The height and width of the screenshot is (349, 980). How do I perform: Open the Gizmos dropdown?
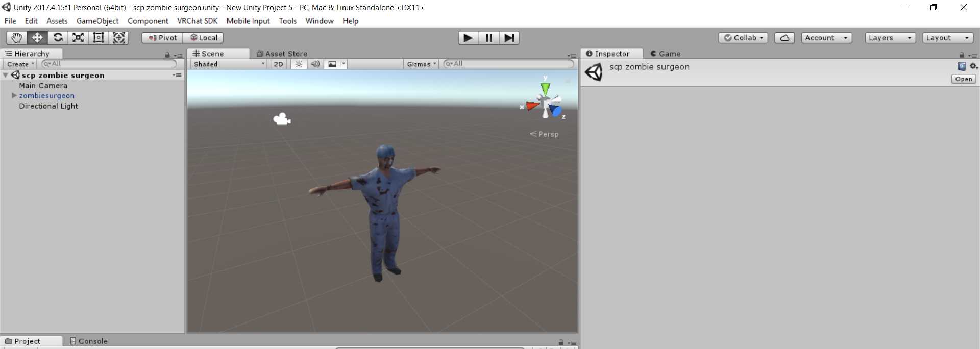tap(422, 64)
